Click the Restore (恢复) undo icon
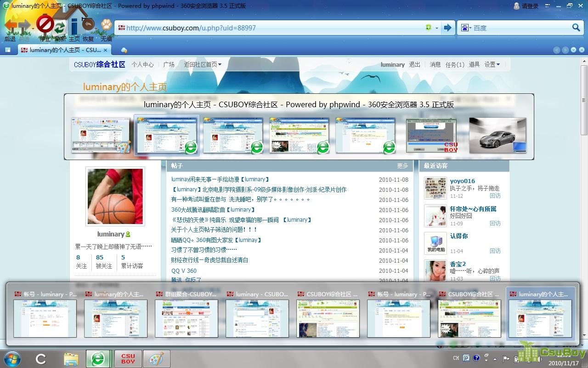Image resolution: width=588 pixels, height=368 pixels. tap(88, 23)
